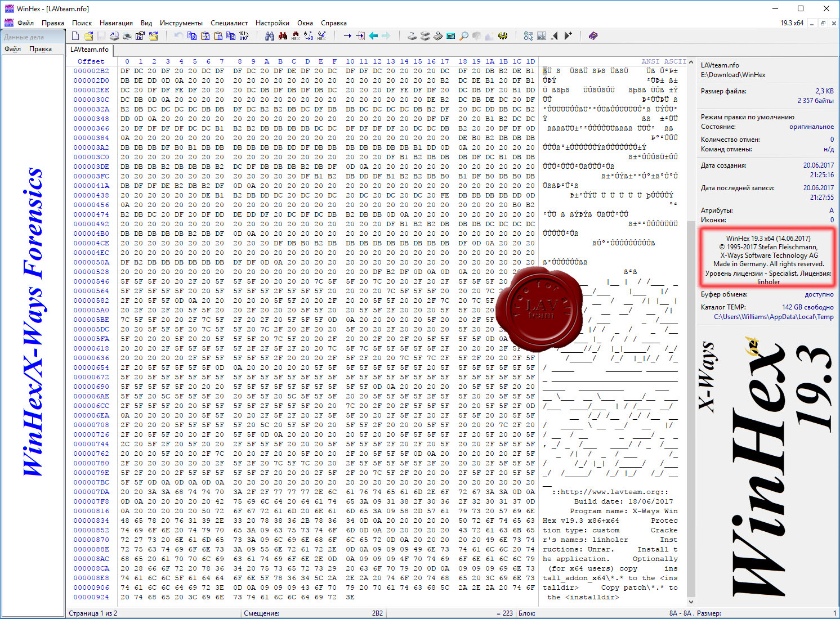Viewport: 840px width, 619px height.
Task: Click the E:\Download\WinHex path text
Action: [x=733, y=75]
